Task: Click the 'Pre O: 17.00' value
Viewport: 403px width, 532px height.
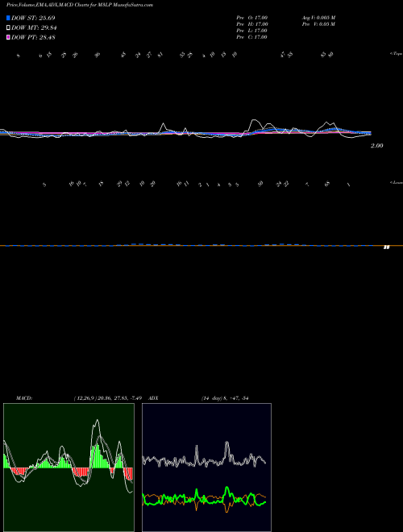Action: [252, 18]
